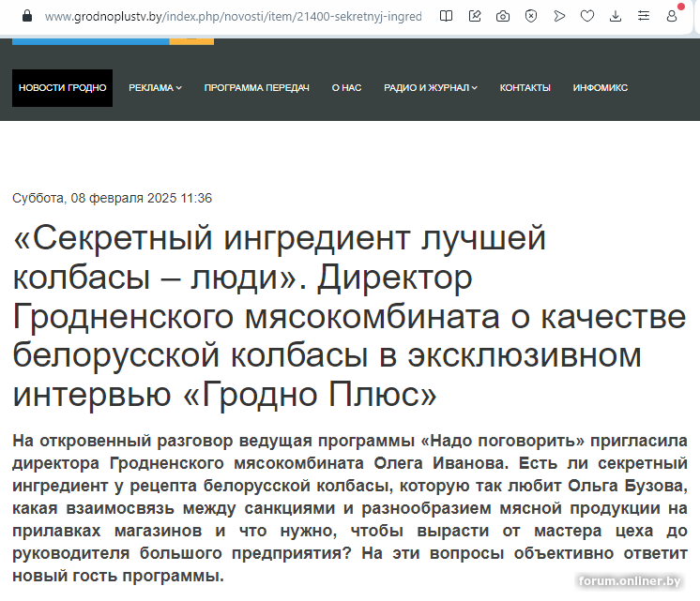Click the edit note icon in toolbar
Image resolution: width=700 pixels, height=601 pixels.
tap(475, 16)
